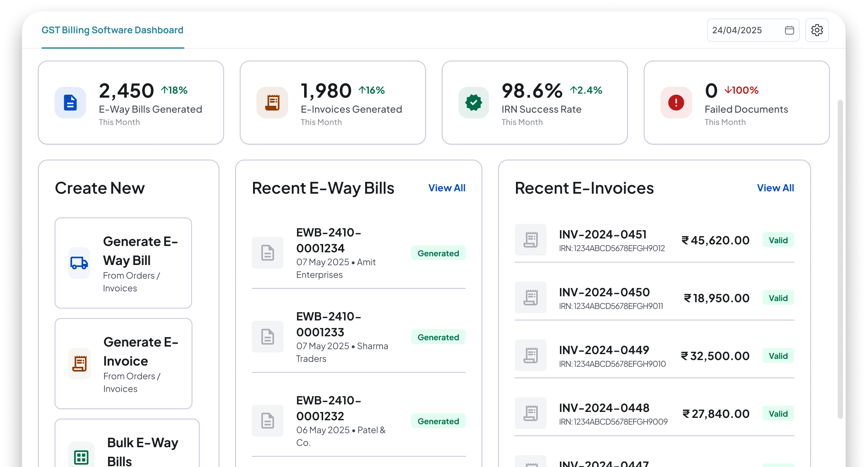Click Valid badge for INV-2024-0451
This screenshot has width=868, height=467.
(778, 240)
